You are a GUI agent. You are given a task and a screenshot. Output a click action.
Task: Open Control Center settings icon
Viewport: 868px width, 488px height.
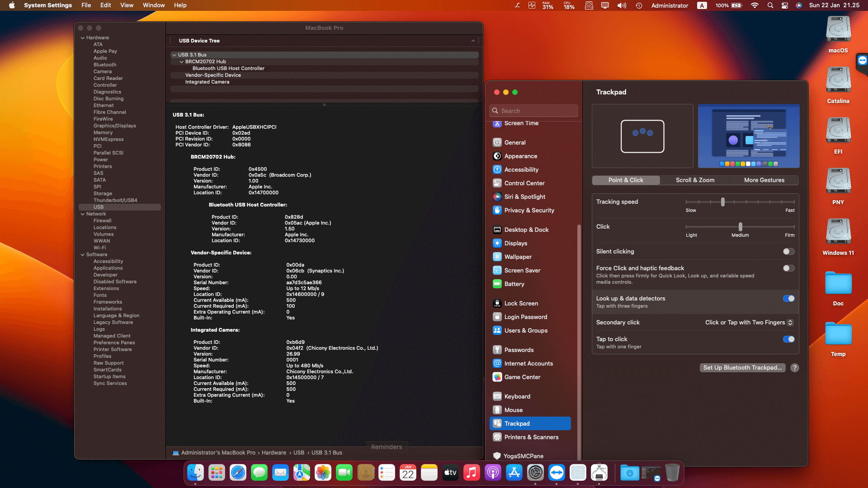(497, 183)
